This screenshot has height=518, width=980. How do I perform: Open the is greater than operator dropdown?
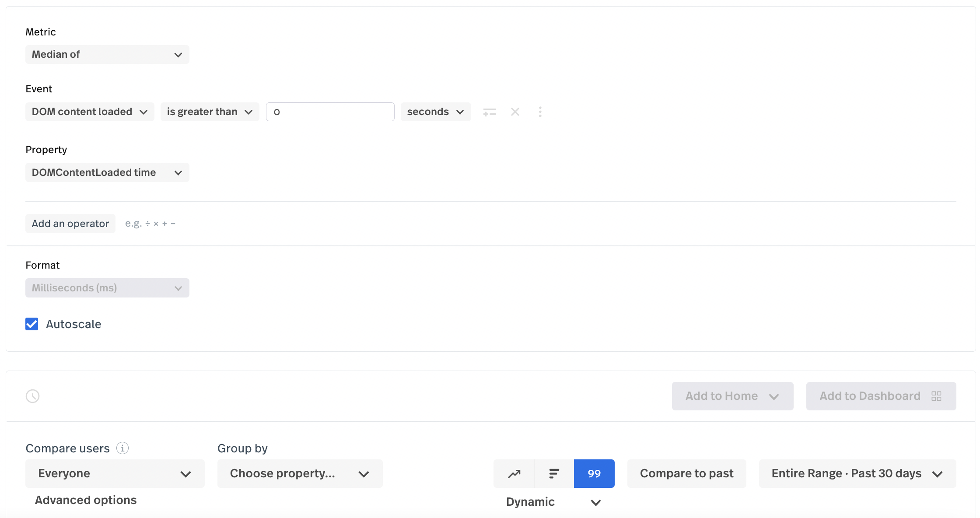pos(210,112)
